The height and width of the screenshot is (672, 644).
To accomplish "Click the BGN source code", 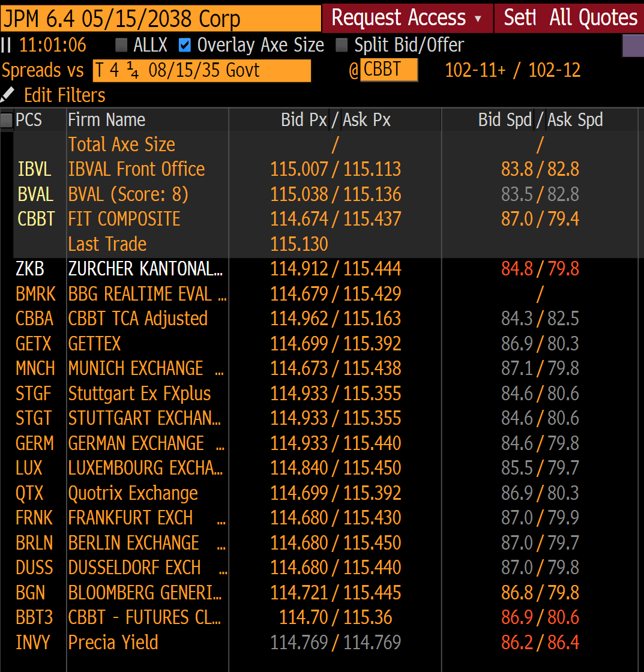I will (31, 592).
